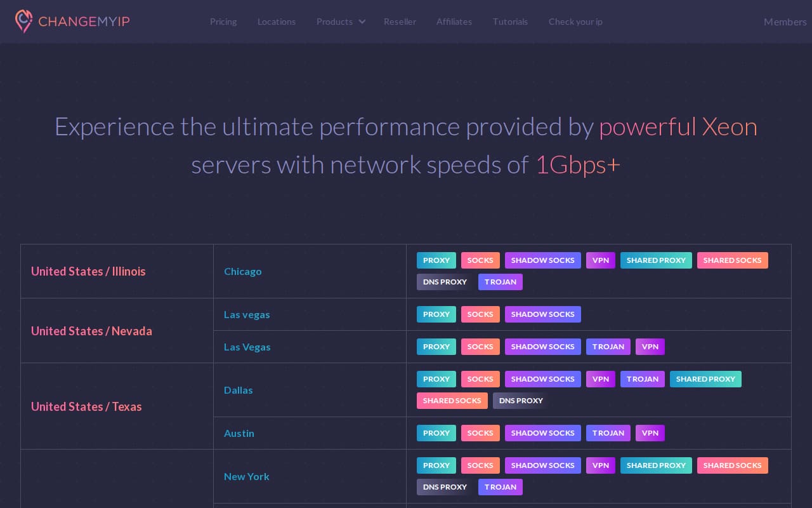Open the New York location link
812x508 pixels.
[x=247, y=476]
